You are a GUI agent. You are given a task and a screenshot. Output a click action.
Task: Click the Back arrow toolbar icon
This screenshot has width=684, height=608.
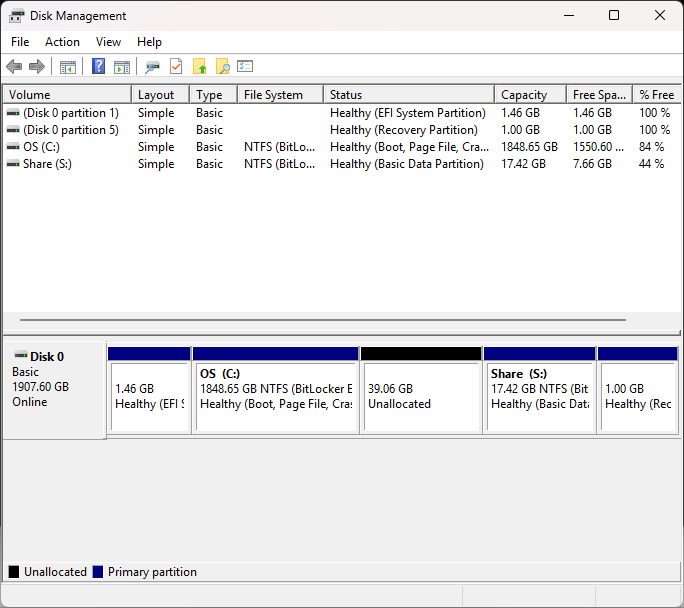point(14,67)
